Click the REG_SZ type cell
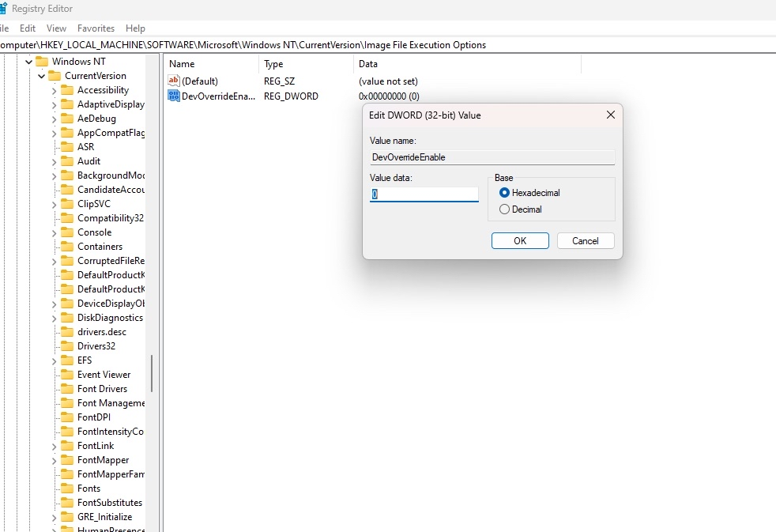776x532 pixels. pyautogui.click(x=279, y=81)
